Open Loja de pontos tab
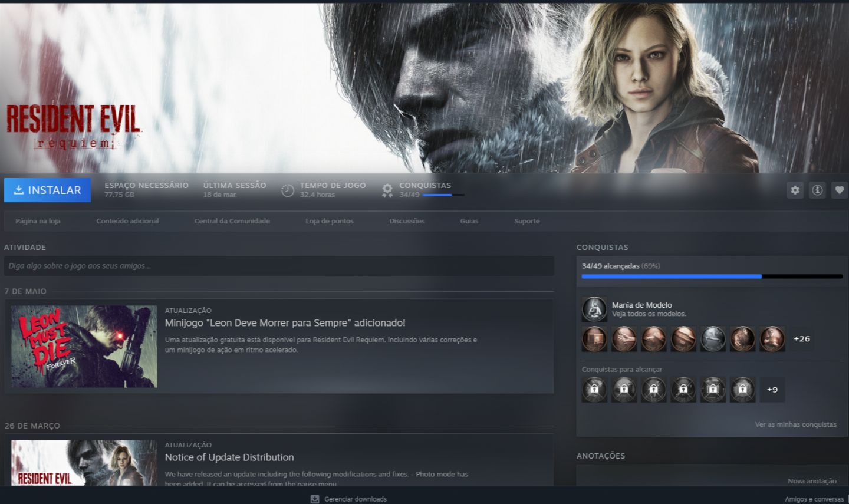This screenshot has width=849, height=504. coord(330,221)
